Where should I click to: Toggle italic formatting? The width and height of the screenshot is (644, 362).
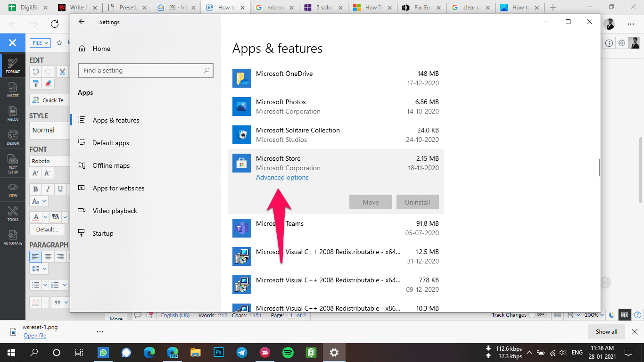(x=48, y=189)
